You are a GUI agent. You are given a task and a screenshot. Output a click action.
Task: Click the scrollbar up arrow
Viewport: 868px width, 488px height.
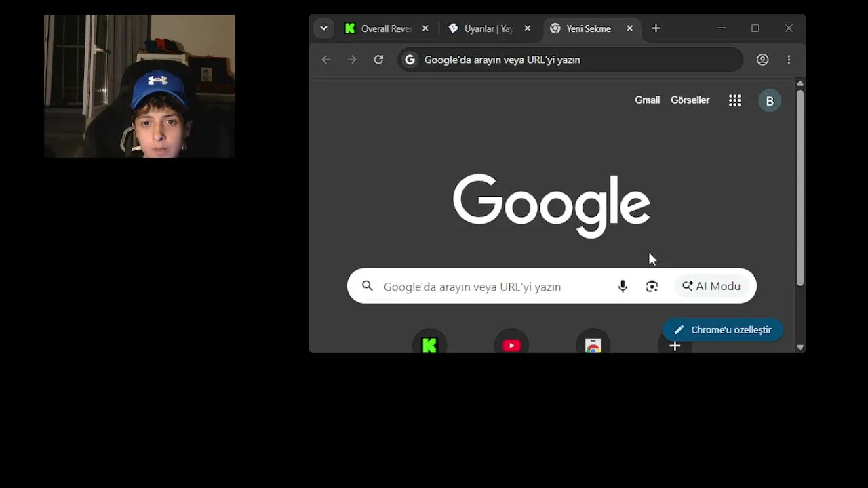coord(800,83)
